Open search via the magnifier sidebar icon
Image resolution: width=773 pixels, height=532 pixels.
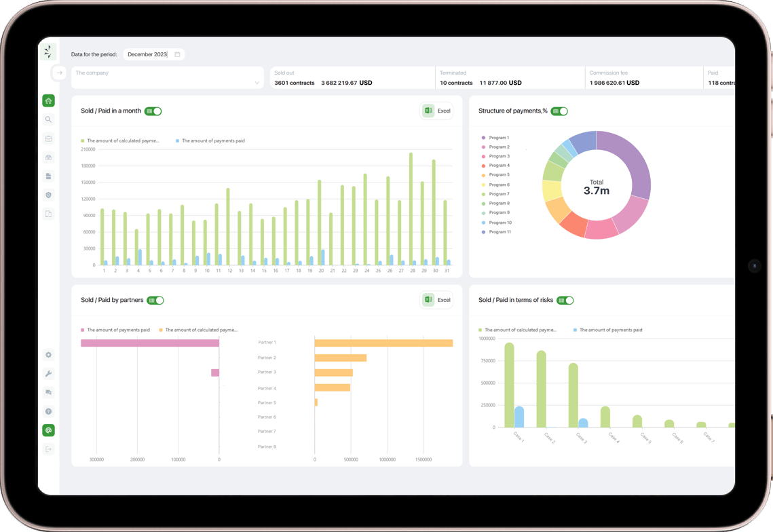[x=48, y=119]
